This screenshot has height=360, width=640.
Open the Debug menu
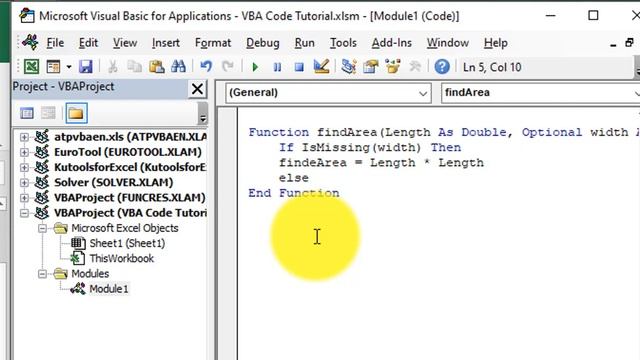(x=263, y=43)
